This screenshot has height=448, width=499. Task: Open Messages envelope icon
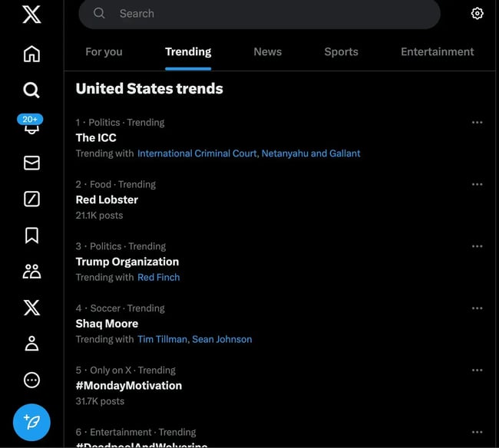(31, 163)
